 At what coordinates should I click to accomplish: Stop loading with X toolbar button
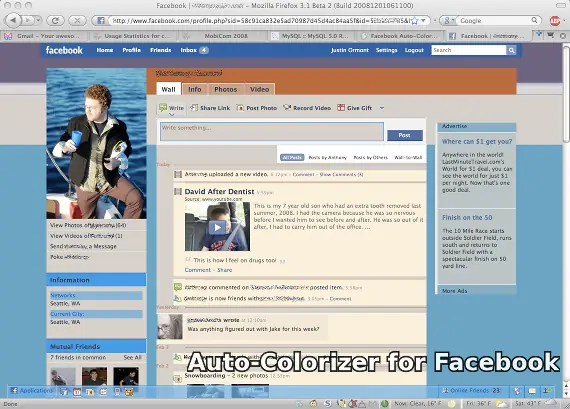tap(77, 21)
